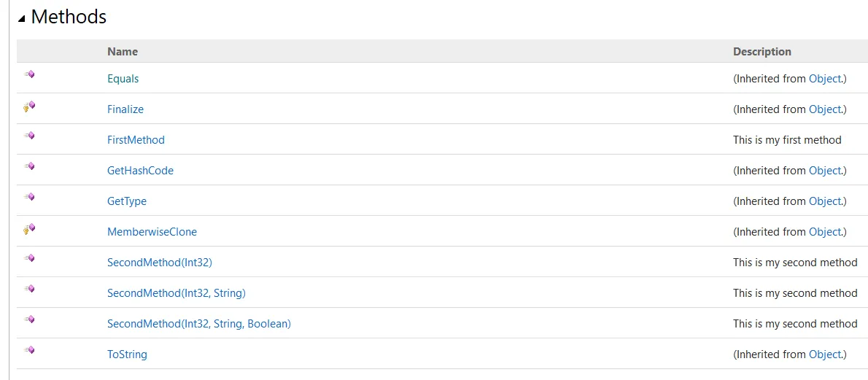
Task: Click the method icon beside GetHashCode
Action: tap(29, 166)
